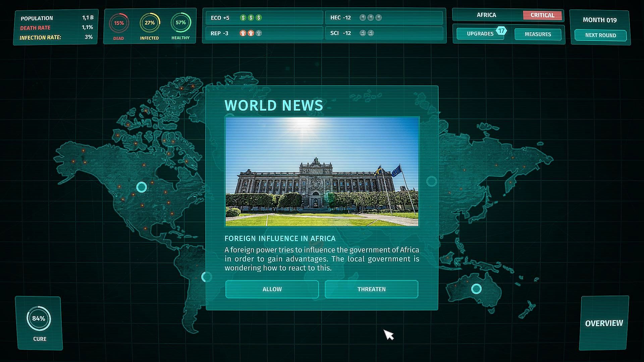This screenshot has height=362, width=644.
Task: Click the first grey SCI icon
Action: click(x=363, y=33)
